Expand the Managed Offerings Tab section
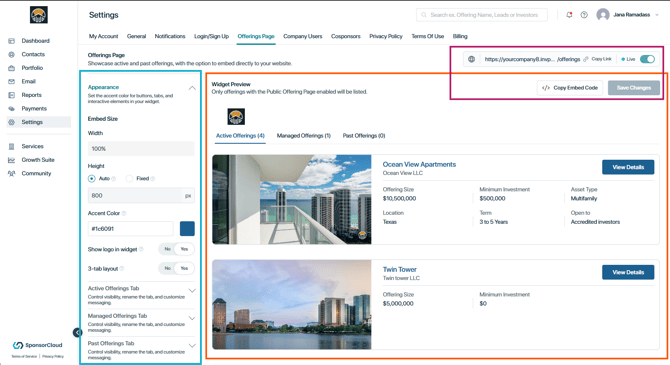The width and height of the screenshot is (670, 365). coord(192,318)
